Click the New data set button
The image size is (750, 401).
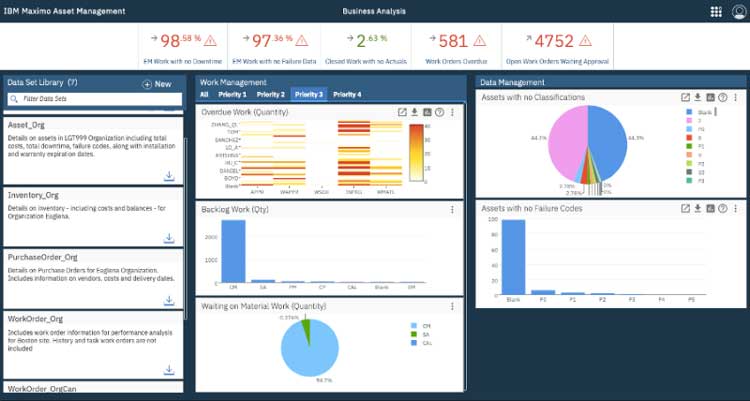click(157, 84)
